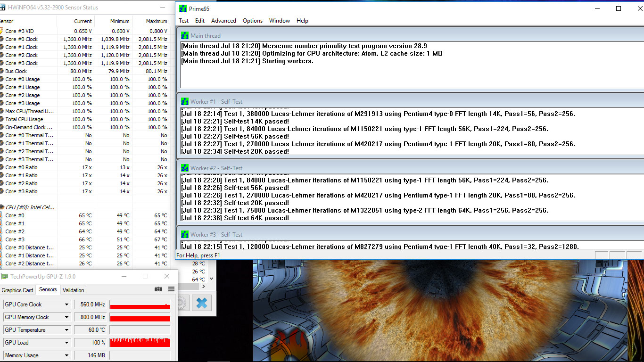Screen dimensions: 644x362
Task: Select the Sensors tab in GPU-Z
Action: [48, 289]
